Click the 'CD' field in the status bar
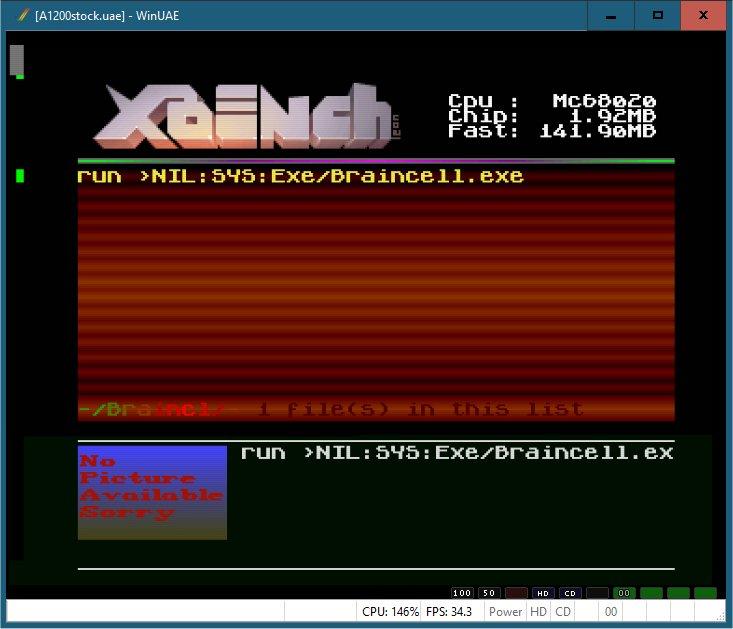This screenshot has width=733, height=629. [563, 612]
